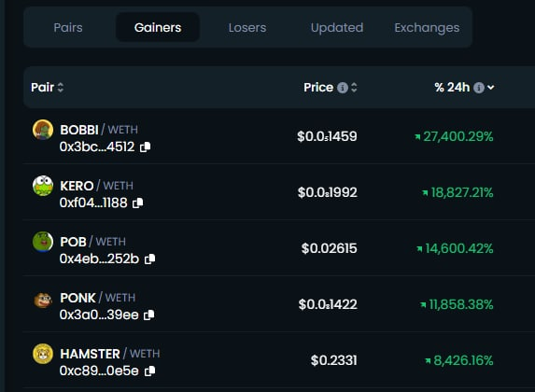Copy KERO address 0xf04...1188
The image size is (535, 392).
coord(138,203)
